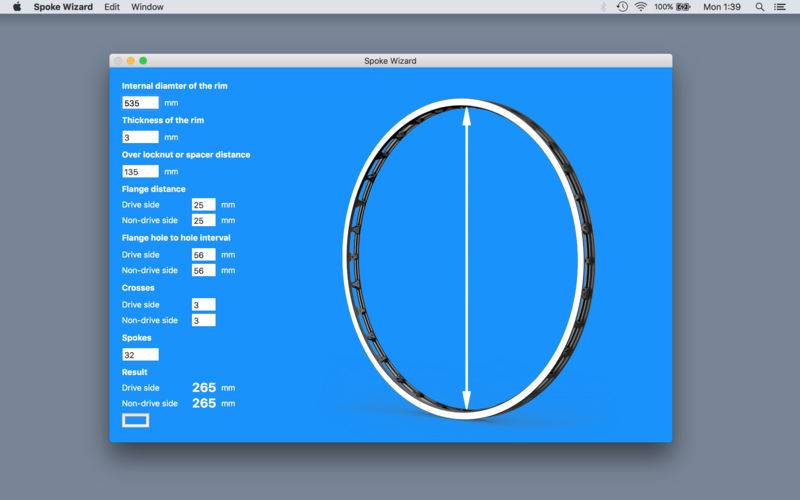Click the Spokes count field
Image resolution: width=800 pixels, height=500 pixels.
point(140,355)
